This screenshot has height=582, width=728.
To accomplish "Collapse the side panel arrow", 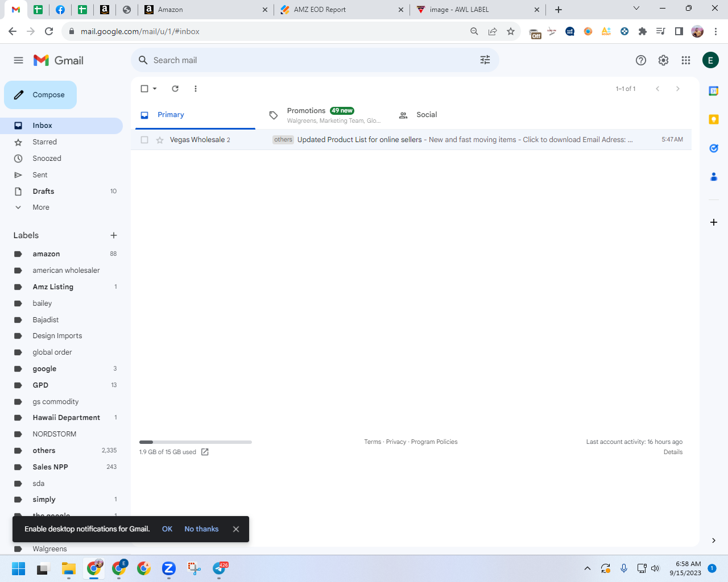I will pos(714,541).
